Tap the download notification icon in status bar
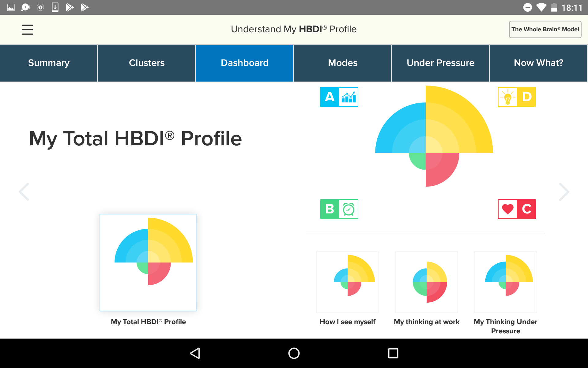Viewport: 588px width, 368px height. pyautogui.click(x=55, y=7)
